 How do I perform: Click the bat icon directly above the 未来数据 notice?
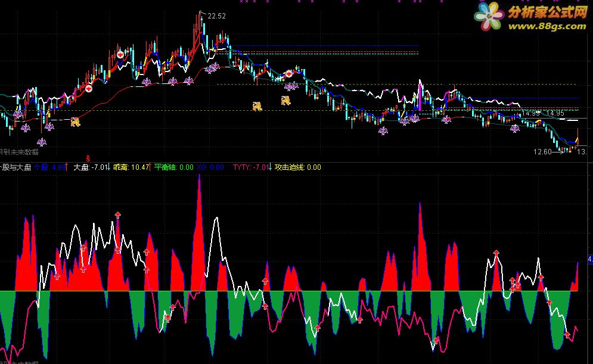(x=42, y=142)
